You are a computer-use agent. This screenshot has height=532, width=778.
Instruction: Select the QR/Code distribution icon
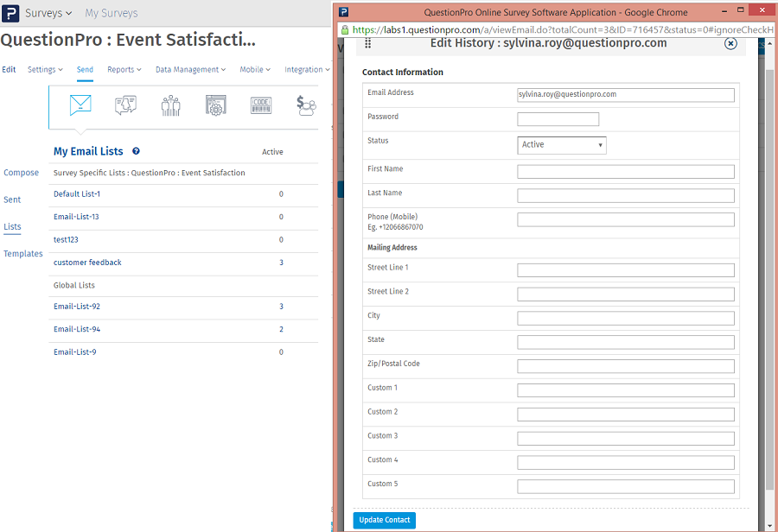click(x=260, y=104)
